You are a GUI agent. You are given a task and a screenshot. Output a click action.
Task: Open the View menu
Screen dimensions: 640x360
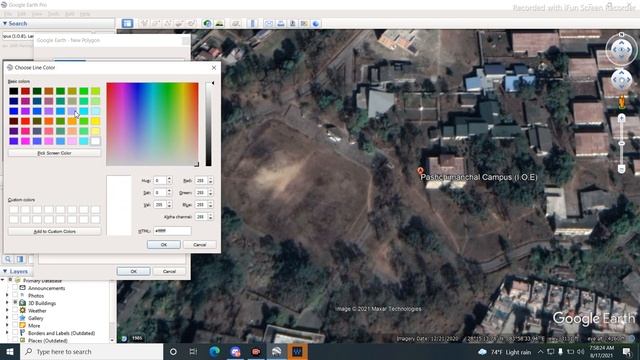(x=37, y=13)
